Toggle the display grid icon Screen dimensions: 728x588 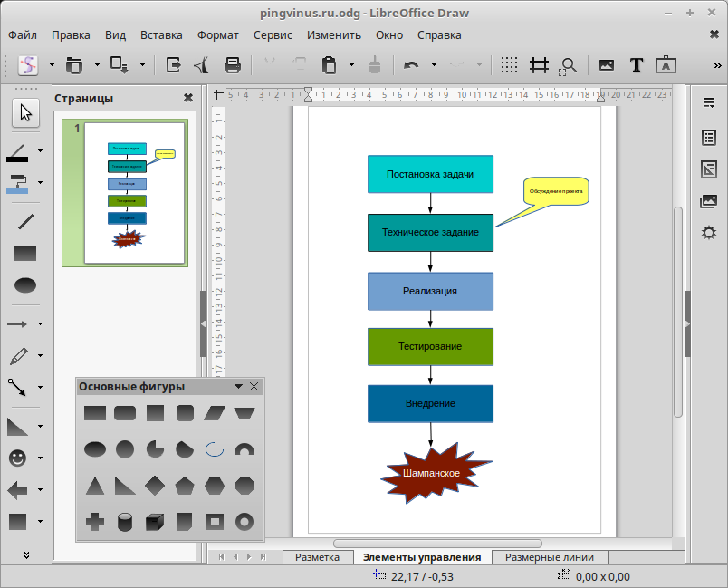(510, 64)
